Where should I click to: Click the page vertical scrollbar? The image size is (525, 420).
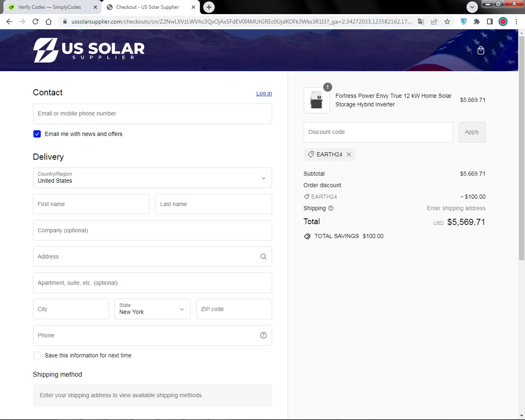pyautogui.click(x=521, y=149)
